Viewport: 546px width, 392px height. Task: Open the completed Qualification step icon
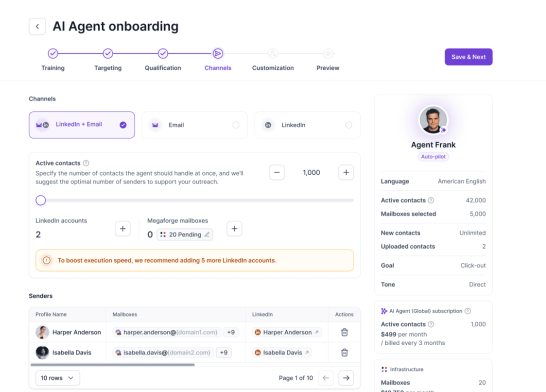163,53
